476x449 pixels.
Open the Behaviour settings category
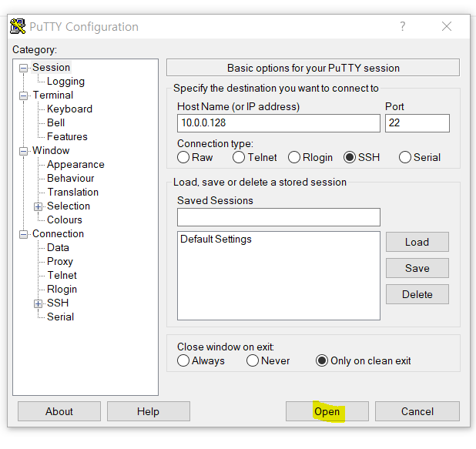pos(70,178)
